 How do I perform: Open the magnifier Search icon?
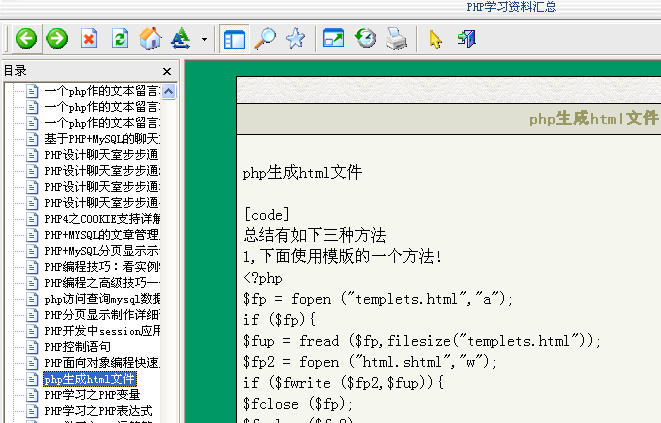click(265, 39)
